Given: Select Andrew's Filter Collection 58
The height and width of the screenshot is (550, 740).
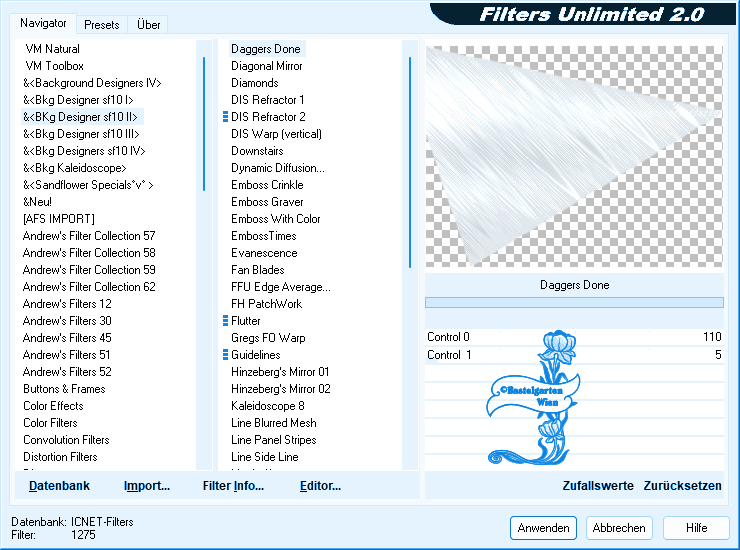Looking at the screenshot, I should pyautogui.click(x=89, y=253).
